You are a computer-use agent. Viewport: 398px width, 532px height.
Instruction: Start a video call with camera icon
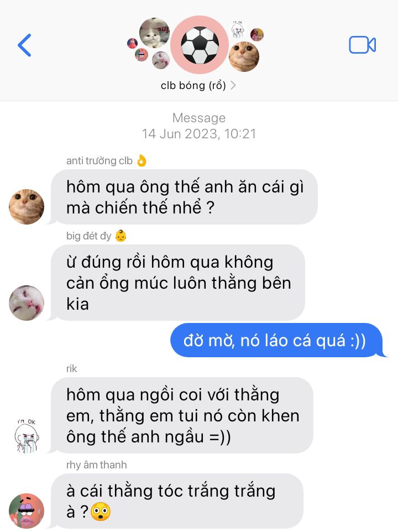363,45
